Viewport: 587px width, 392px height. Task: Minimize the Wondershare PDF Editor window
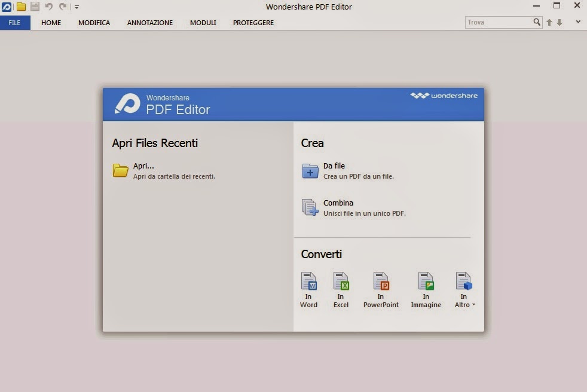pyautogui.click(x=536, y=6)
